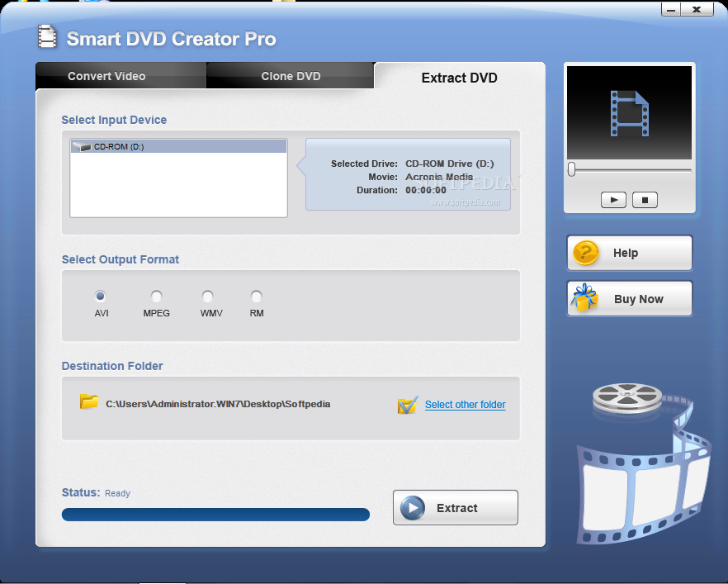Choose AVI output format radio button
Image resolution: width=728 pixels, height=584 pixels.
click(x=101, y=296)
